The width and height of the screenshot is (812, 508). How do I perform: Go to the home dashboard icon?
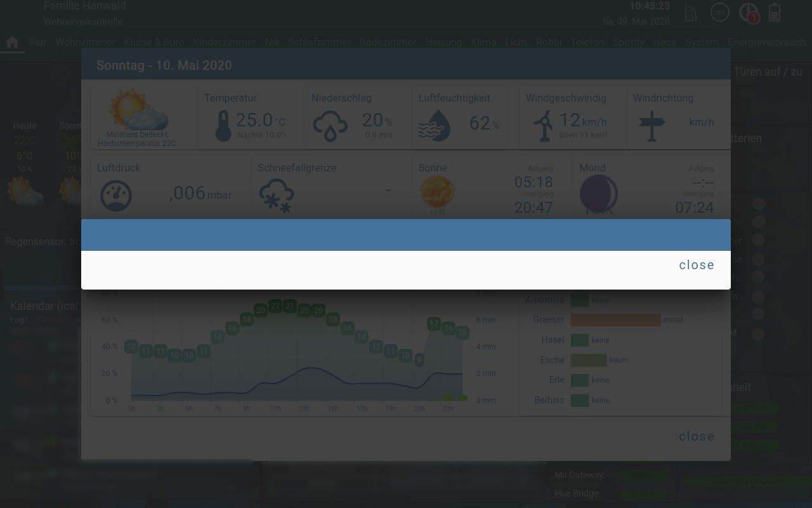[x=12, y=42]
